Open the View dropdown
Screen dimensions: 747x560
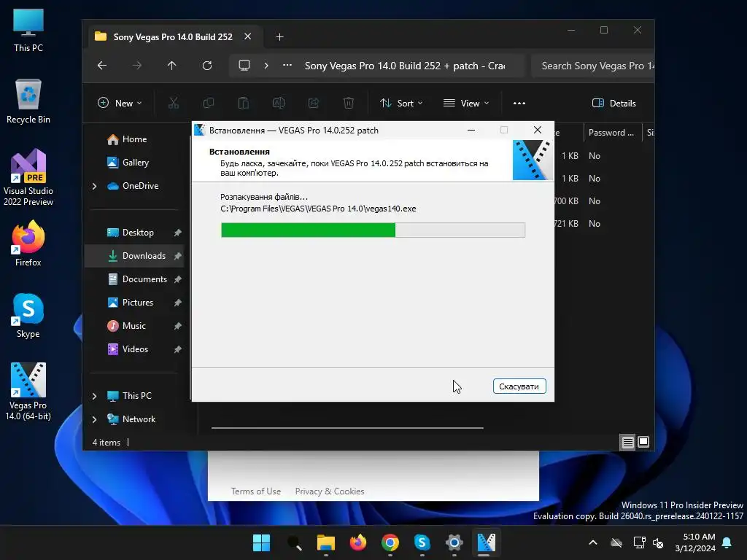(466, 103)
